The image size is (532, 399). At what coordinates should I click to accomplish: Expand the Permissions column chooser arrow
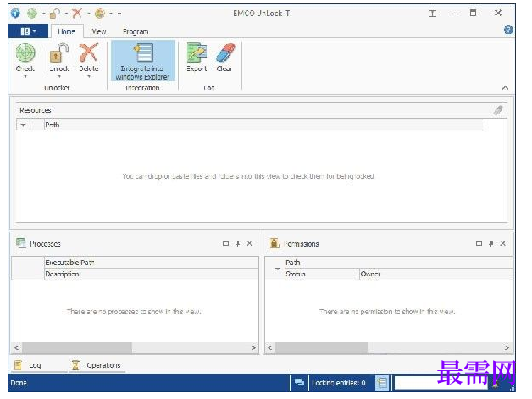(x=278, y=269)
